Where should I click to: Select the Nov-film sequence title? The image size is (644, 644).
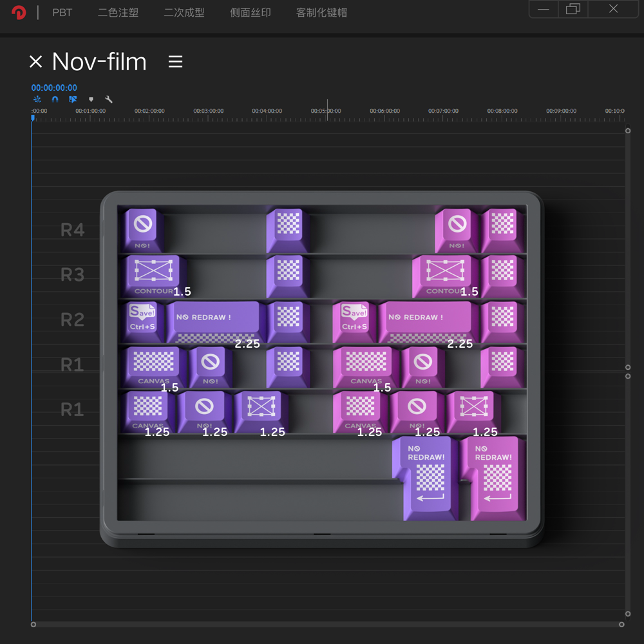tap(99, 62)
